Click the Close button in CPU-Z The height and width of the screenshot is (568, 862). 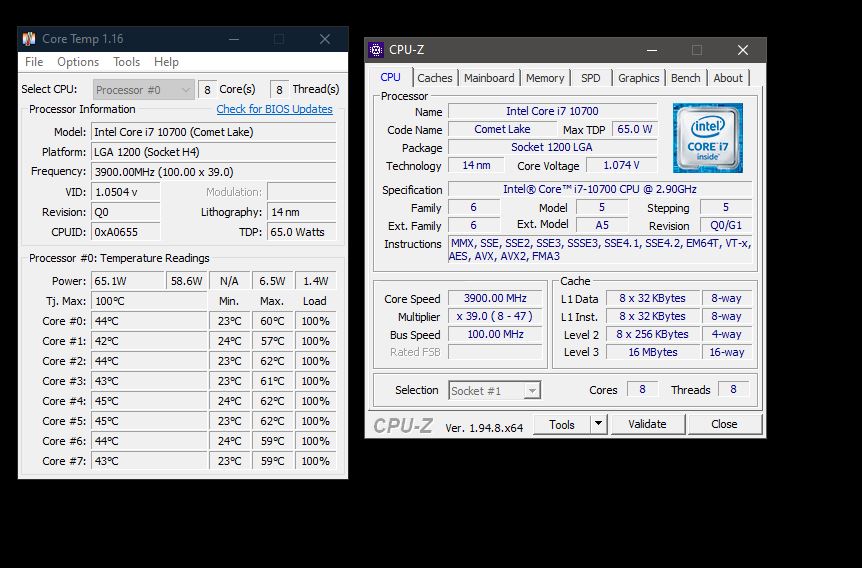724,424
